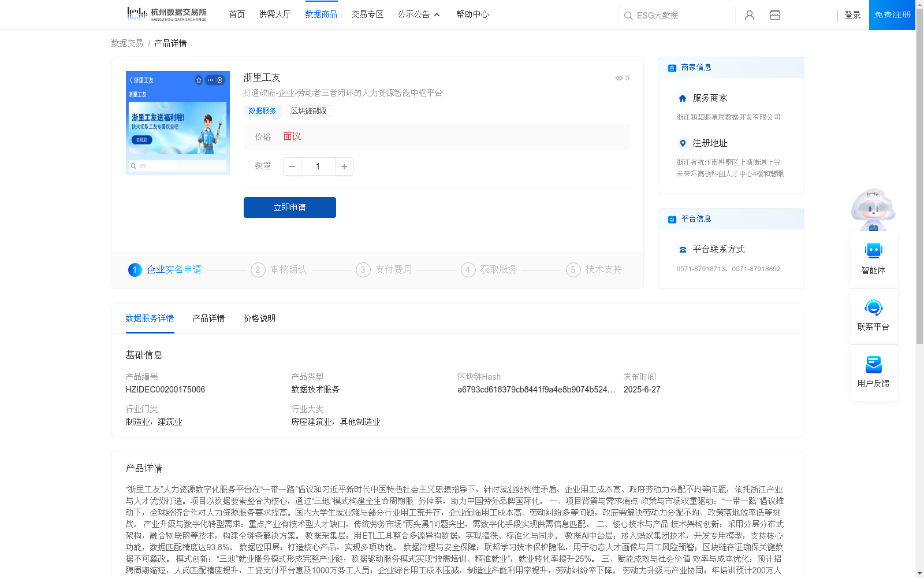Go to 数据交易 breadcrumb link

point(127,43)
